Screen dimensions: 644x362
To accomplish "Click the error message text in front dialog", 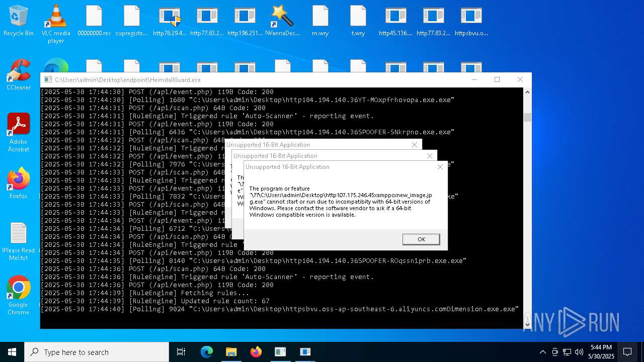I will (341, 202).
